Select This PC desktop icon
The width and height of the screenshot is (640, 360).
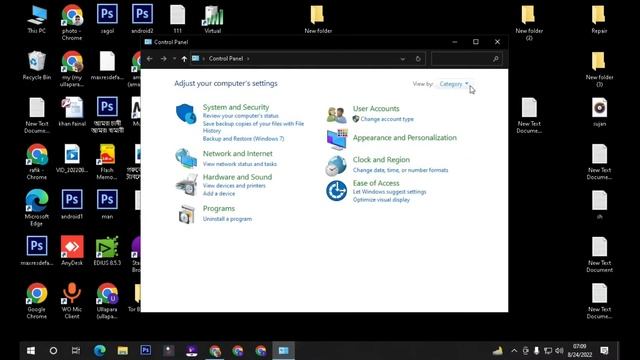coord(37,20)
